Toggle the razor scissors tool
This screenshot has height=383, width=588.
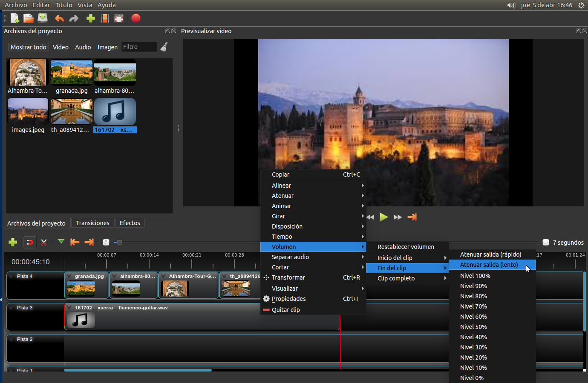tap(44, 242)
